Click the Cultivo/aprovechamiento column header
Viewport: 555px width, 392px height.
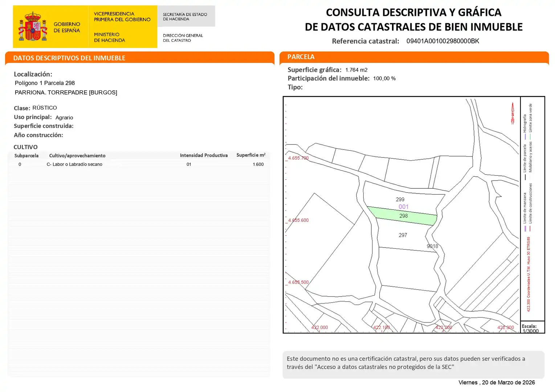click(x=77, y=156)
